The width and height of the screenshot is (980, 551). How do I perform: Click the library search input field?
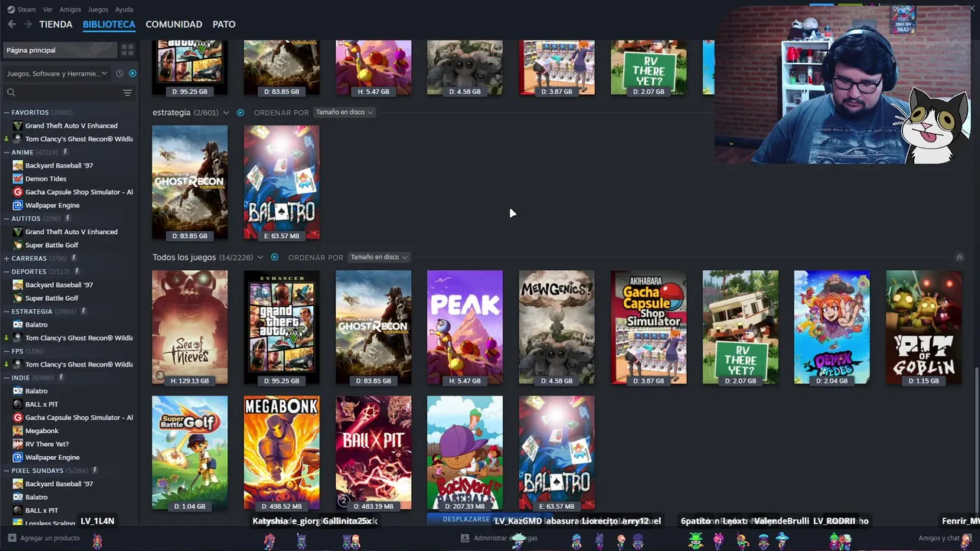(x=69, y=93)
